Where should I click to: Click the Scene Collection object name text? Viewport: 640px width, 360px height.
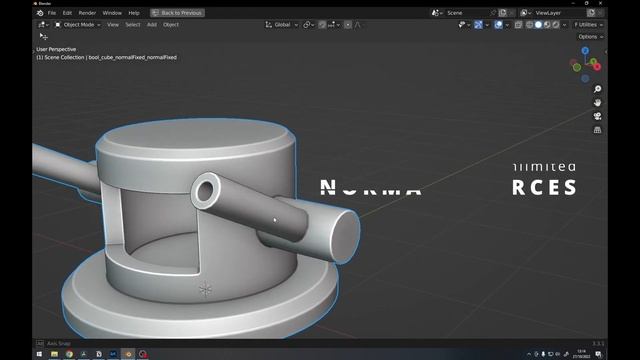point(107,58)
